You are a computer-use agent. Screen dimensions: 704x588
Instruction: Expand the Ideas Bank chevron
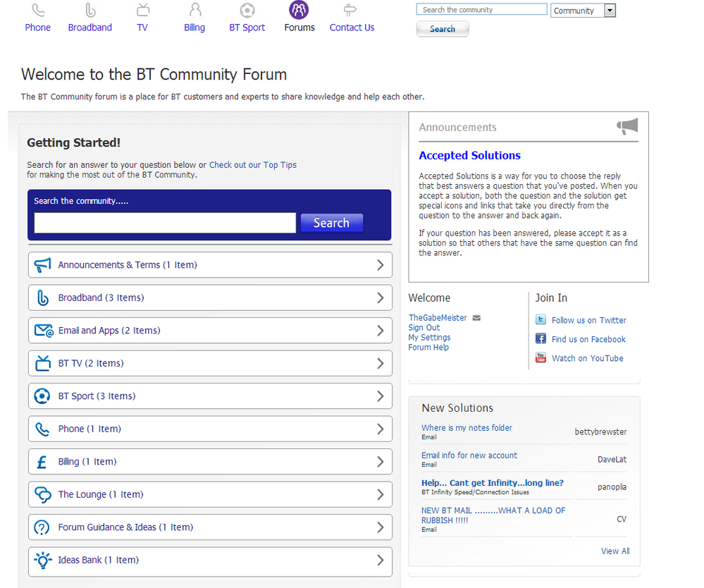[381, 560]
